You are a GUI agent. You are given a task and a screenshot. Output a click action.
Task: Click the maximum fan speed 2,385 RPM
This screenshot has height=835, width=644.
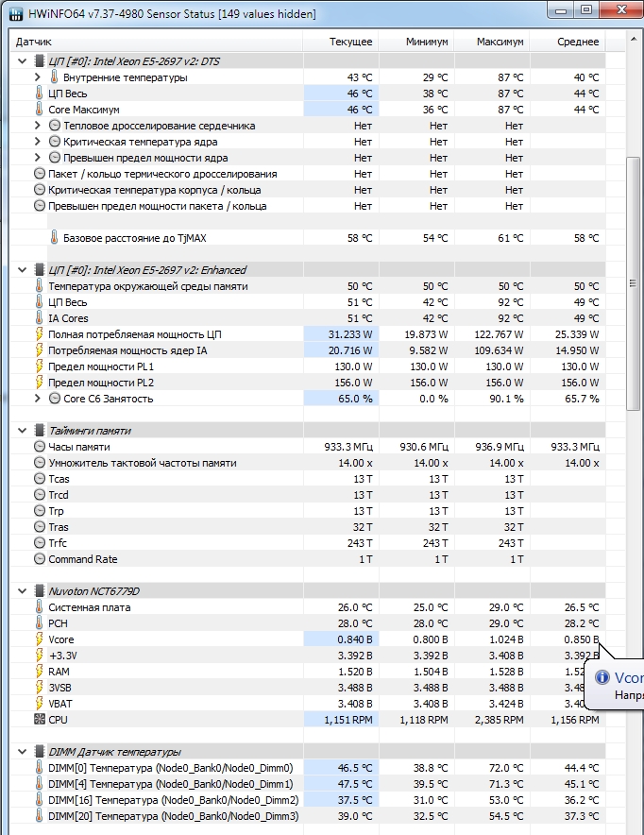(x=500, y=720)
